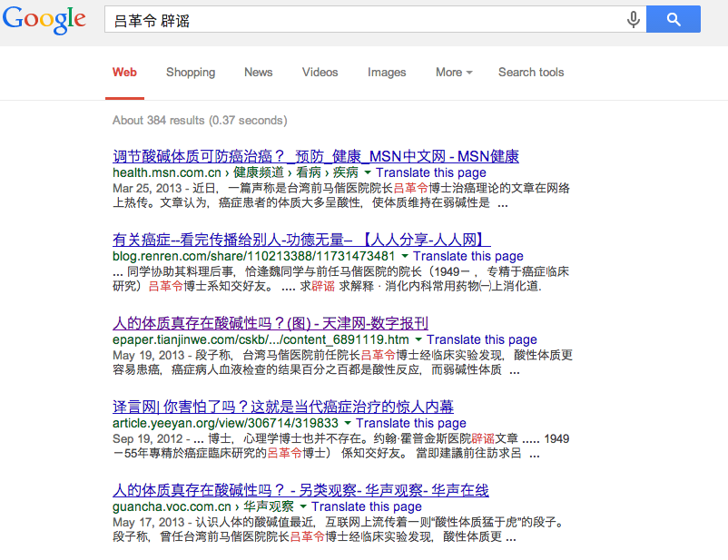
Task: Click the 'About 384 results' stats text
Action: 200,121
